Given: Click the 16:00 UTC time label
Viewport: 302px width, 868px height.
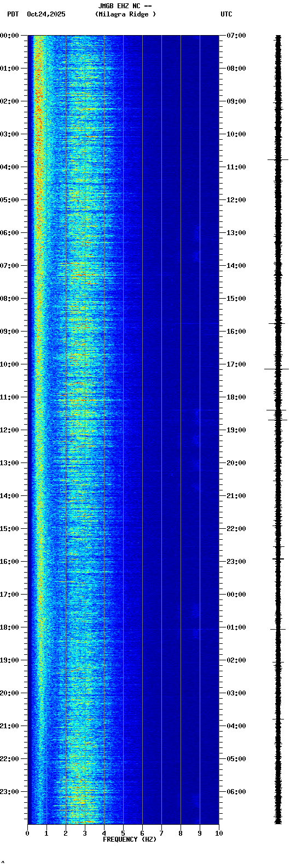Looking at the screenshot, I should click(236, 332).
